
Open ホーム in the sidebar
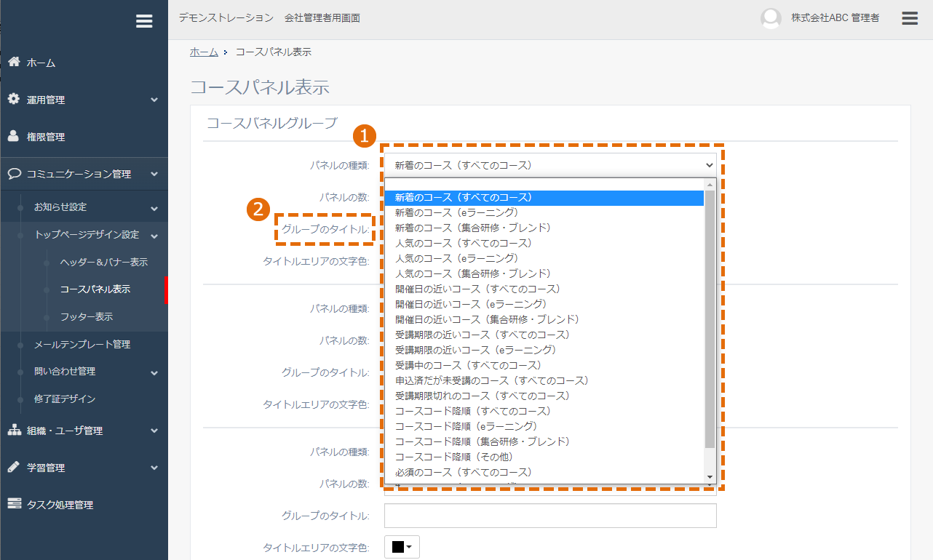tap(41, 63)
